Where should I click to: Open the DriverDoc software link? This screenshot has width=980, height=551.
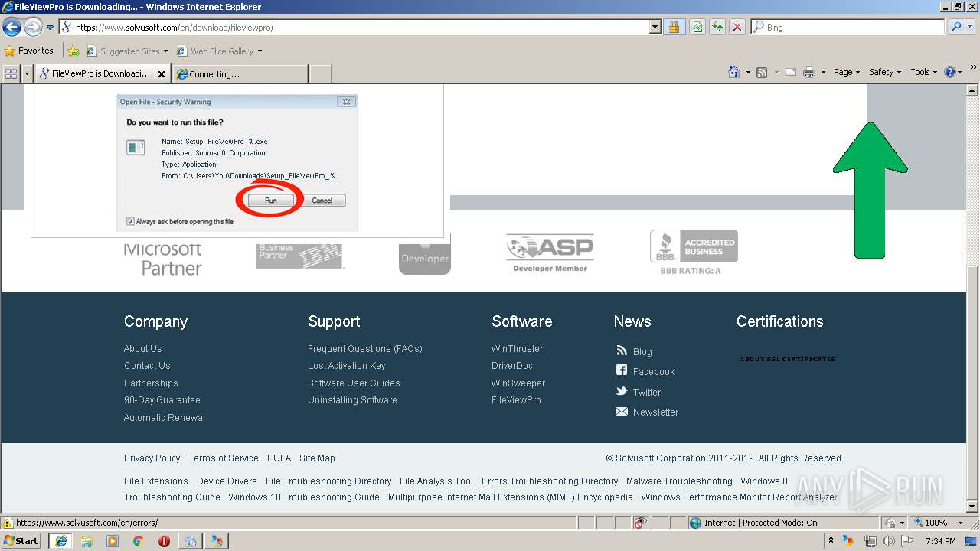511,366
